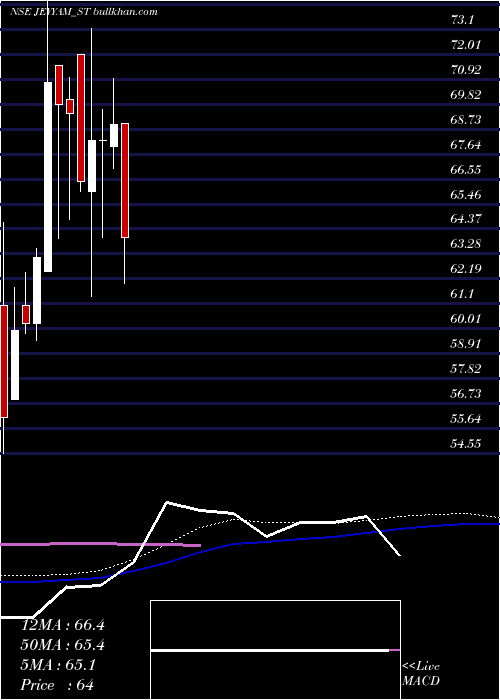Click the 62.19 price axis label
This screenshot has width=500, height=700.
pyautogui.click(x=466, y=269)
